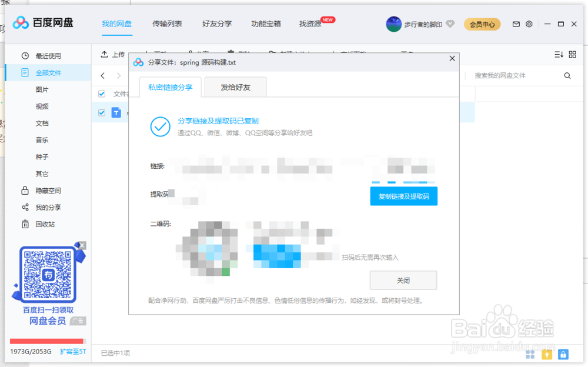Image resolution: width=588 pixels, height=367 pixels.
Task: Click the bottom-right blue grid icon
Action: [x=530, y=354]
